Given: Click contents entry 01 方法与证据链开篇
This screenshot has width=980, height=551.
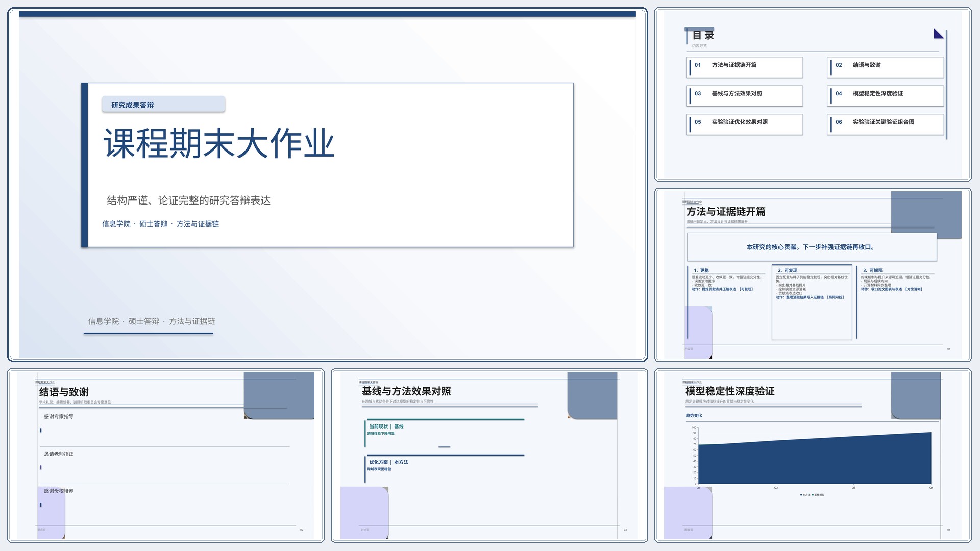Looking at the screenshot, I should point(745,67).
